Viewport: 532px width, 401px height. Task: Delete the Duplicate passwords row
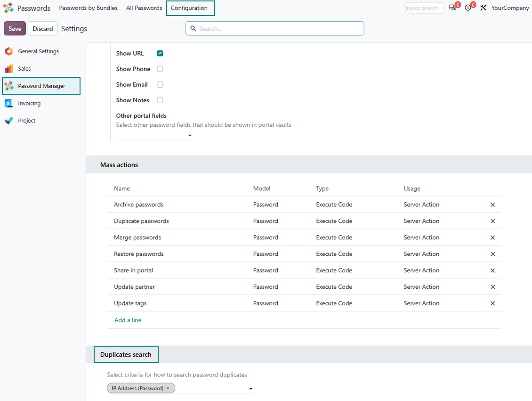click(x=492, y=221)
